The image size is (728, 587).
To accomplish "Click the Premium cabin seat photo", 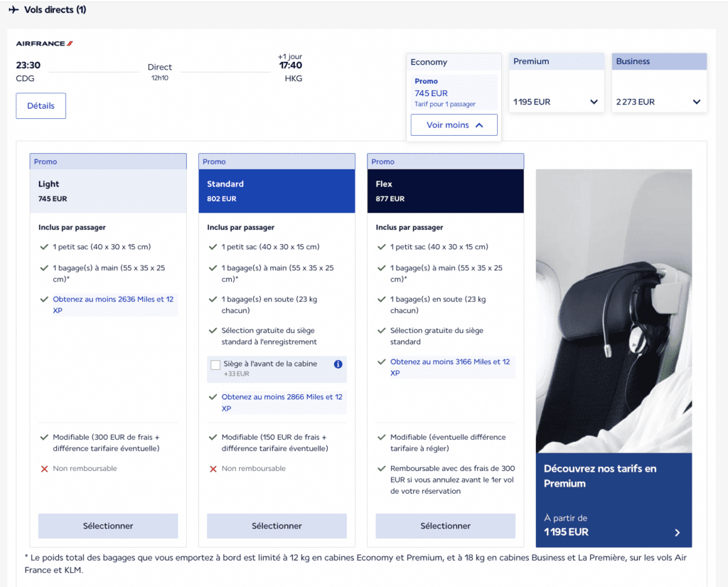I will click(614, 311).
